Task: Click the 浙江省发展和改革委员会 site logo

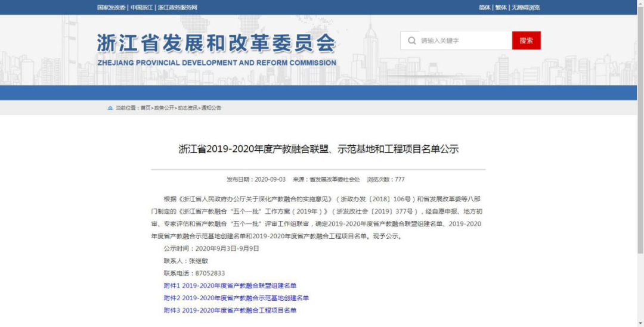Action: tap(216, 49)
